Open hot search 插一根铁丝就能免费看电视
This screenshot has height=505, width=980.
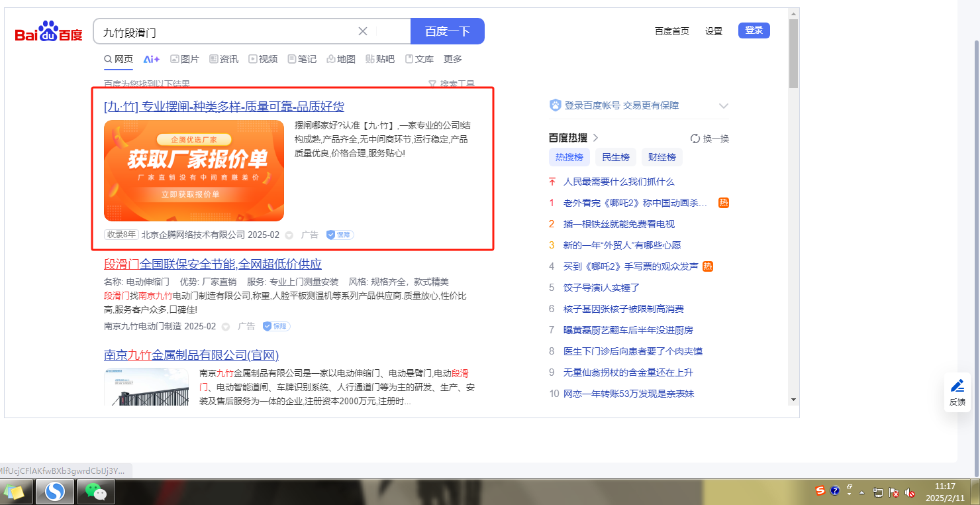pyautogui.click(x=619, y=224)
